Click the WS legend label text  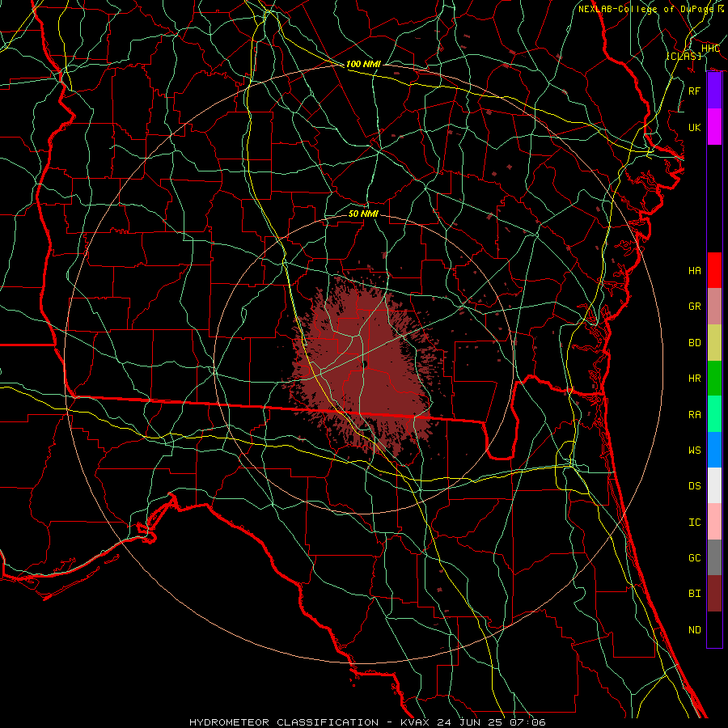(695, 451)
